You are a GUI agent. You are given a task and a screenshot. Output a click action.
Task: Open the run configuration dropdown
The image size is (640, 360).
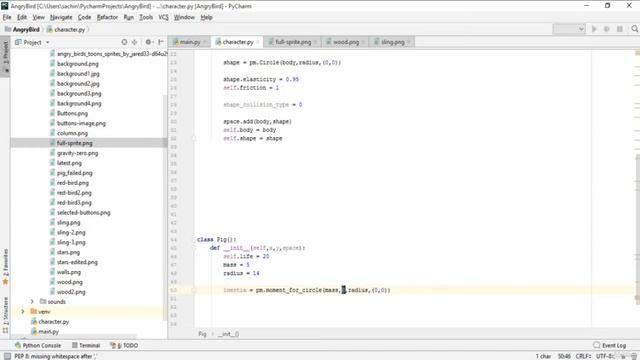[x=569, y=29]
